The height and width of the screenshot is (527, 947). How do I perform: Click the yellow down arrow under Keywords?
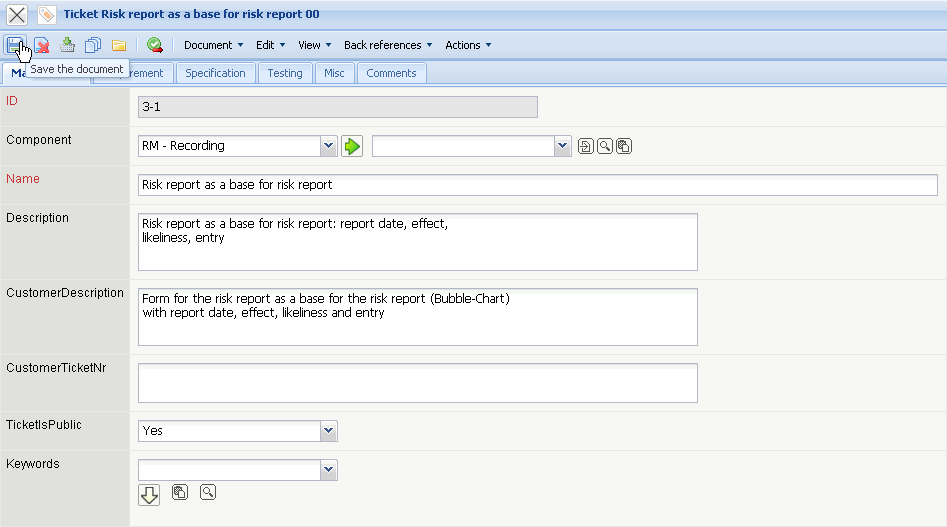click(x=149, y=494)
